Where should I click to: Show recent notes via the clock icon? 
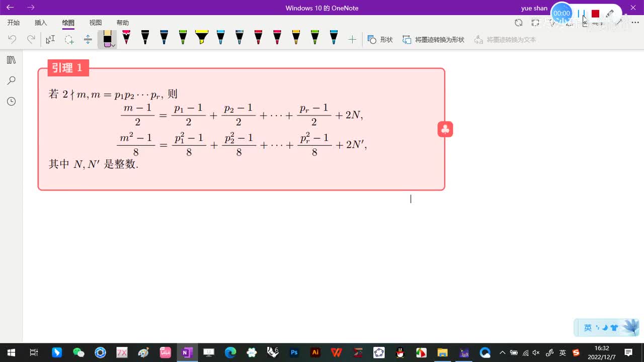click(x=11, y=102)
